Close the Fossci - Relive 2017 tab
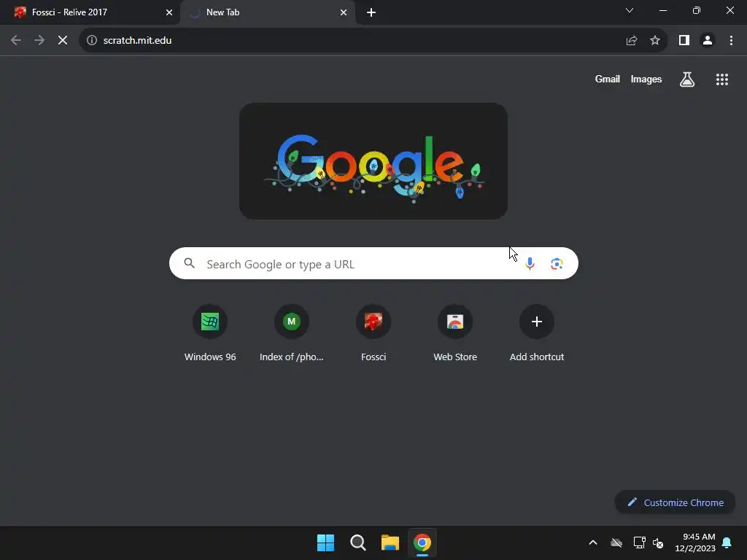Viewport: 747px width, 560px height. point(169,12)
